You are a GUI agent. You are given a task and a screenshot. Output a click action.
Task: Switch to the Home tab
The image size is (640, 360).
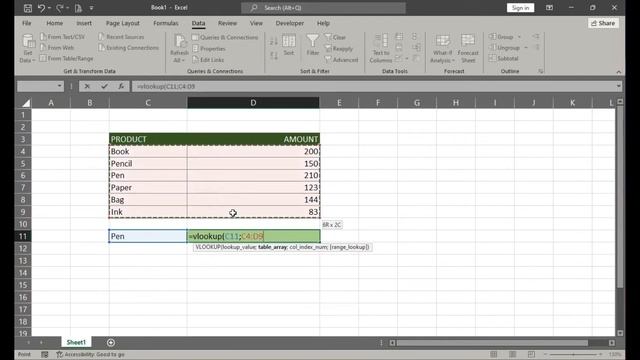click(x=55, y=23)
